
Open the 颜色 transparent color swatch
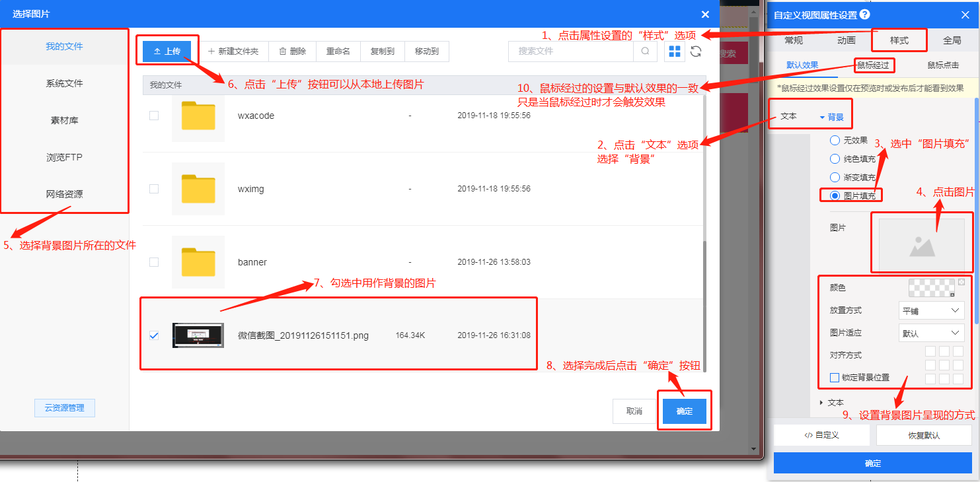(932, 287)
